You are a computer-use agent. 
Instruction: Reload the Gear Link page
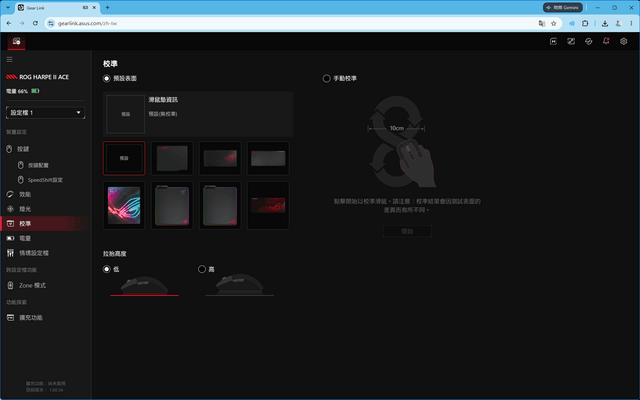point(35,23)
